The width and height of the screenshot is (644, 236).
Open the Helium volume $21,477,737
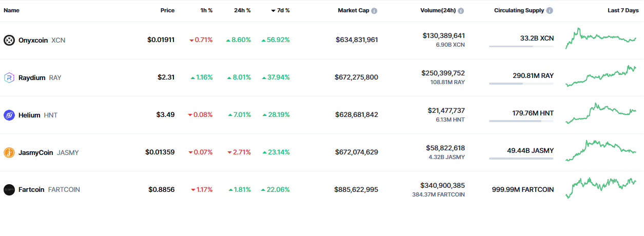(446, 111)
